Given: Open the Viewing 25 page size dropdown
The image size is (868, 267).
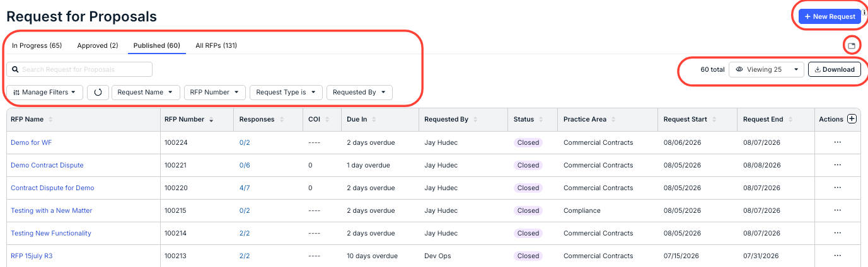Looking at the screenshot, I should point(767,69).
